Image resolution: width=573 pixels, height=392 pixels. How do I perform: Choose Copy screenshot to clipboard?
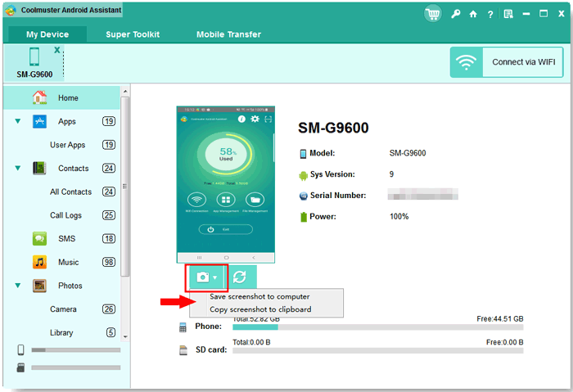pos(260,309)
